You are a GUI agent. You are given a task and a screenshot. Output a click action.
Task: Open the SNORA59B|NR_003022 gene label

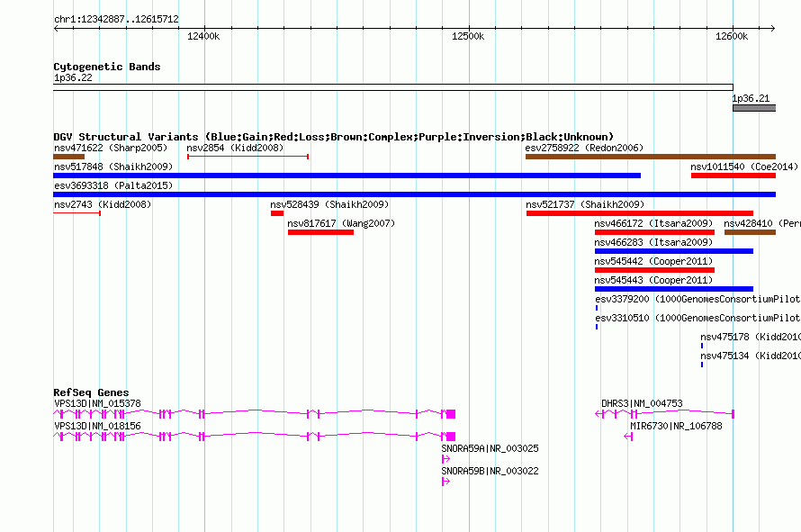pos(490,471)
